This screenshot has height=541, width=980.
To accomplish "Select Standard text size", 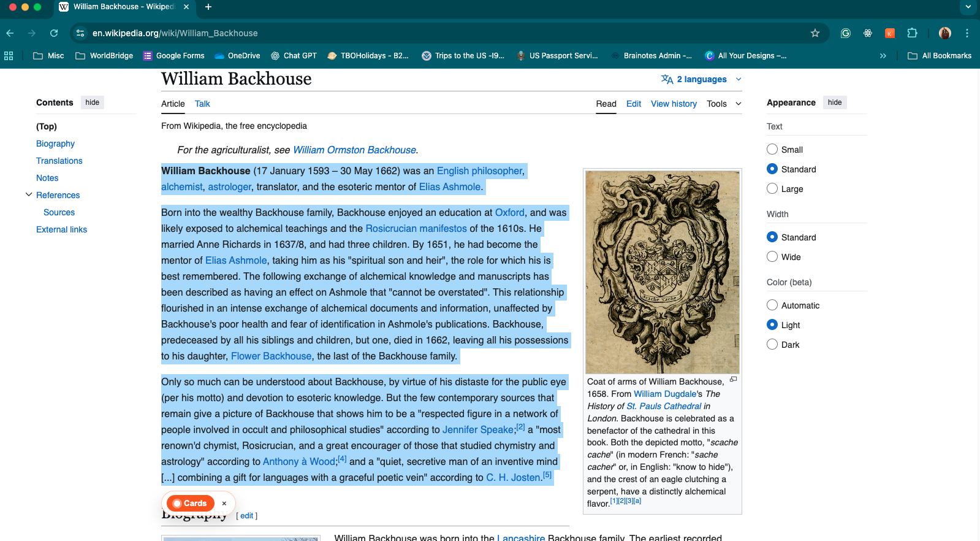I will (772, 169).
